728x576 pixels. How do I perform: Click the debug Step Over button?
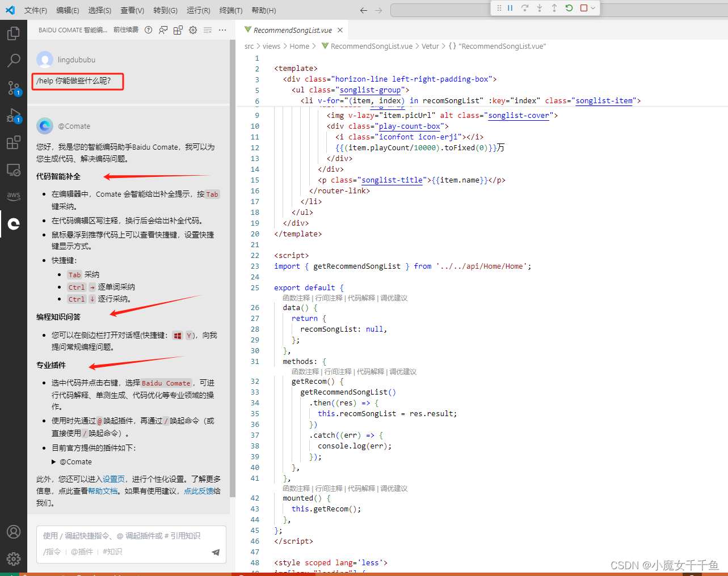point(525,8)
